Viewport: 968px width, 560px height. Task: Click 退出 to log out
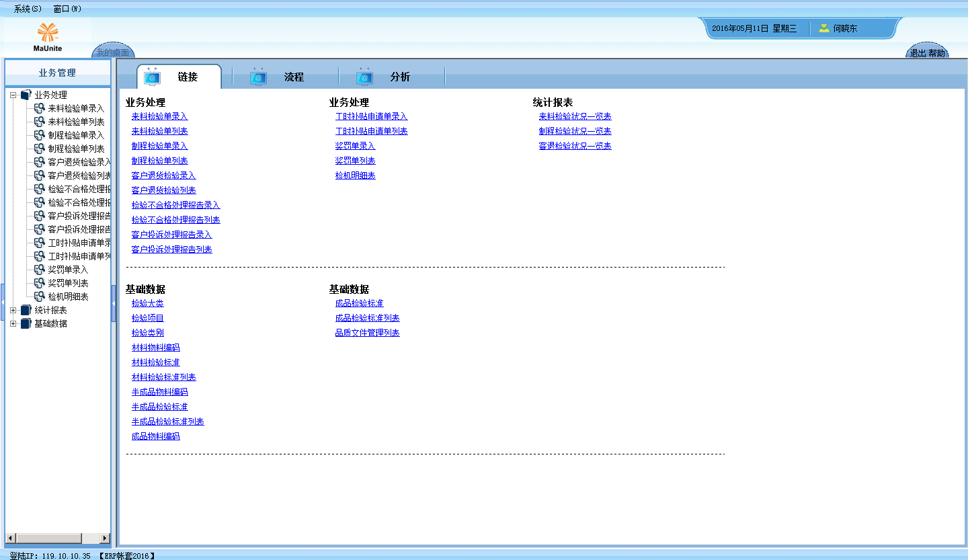918,53
